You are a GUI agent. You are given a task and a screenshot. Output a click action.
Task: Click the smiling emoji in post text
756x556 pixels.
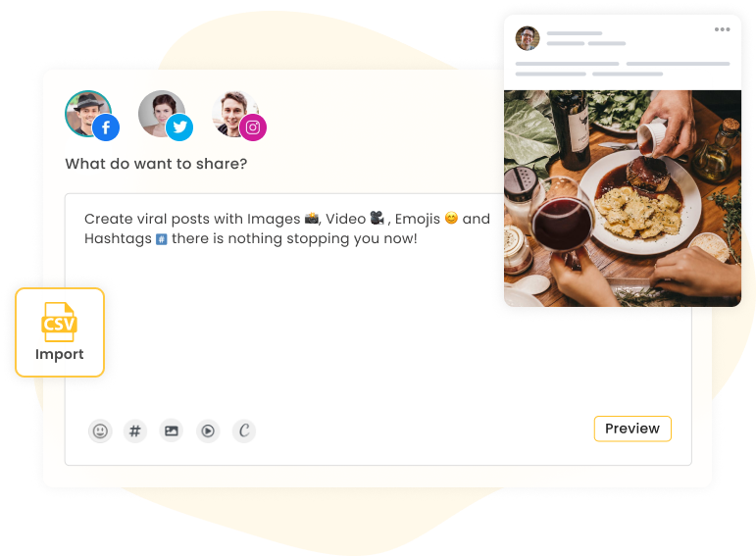click(x=451, y=218)
